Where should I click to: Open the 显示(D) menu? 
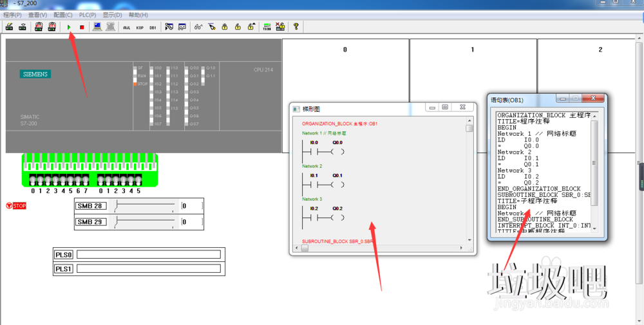(112, 15)
